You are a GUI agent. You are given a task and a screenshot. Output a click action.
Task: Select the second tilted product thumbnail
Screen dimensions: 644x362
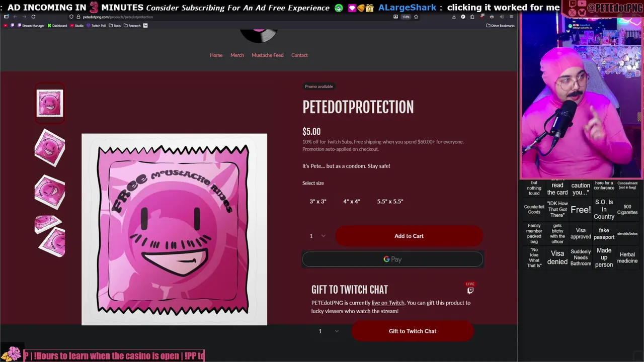pos(49,192)
